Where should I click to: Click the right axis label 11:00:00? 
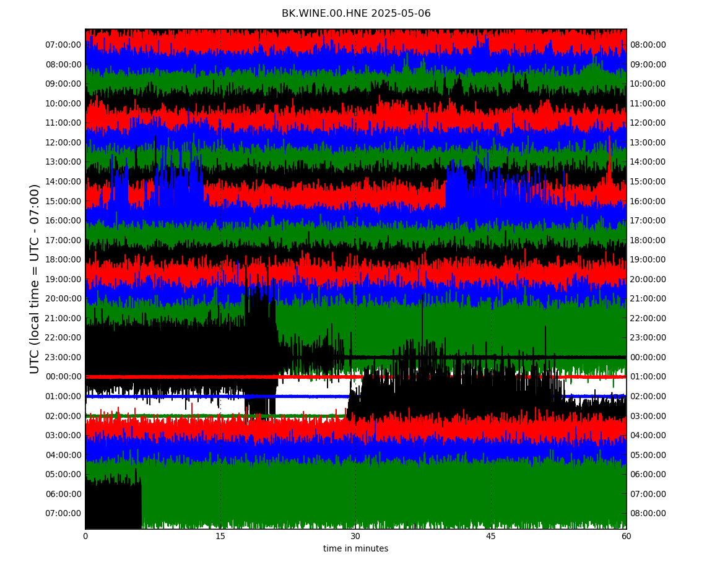point(648,103)
